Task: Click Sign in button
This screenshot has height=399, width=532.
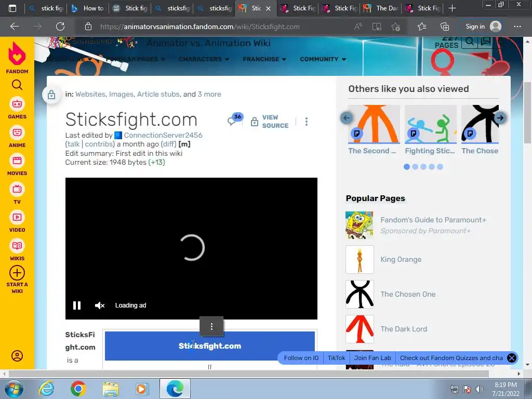Action: pyautogui.click(x=484, y=26)
